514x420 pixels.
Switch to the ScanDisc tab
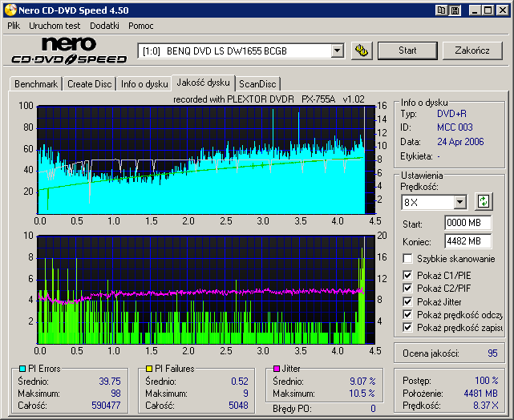[x=257, y=84]
